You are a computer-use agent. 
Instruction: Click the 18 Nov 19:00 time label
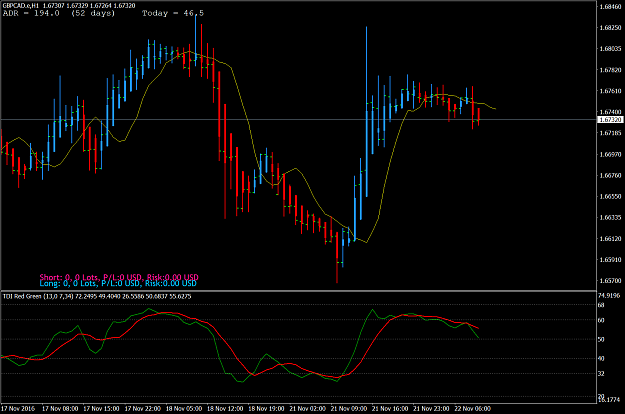(266, 409)
